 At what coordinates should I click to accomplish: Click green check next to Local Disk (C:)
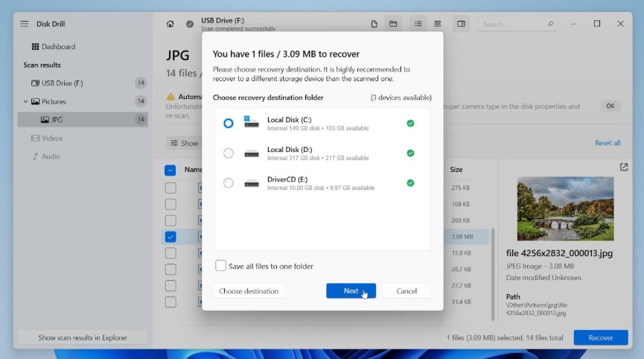point(410,123)
